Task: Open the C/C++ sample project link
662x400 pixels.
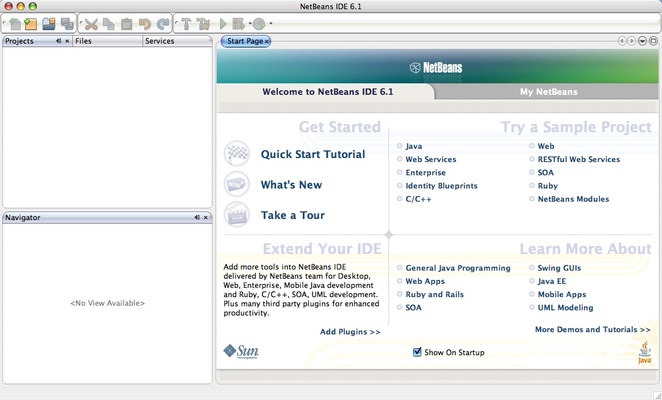Action: tap(418, 199)
